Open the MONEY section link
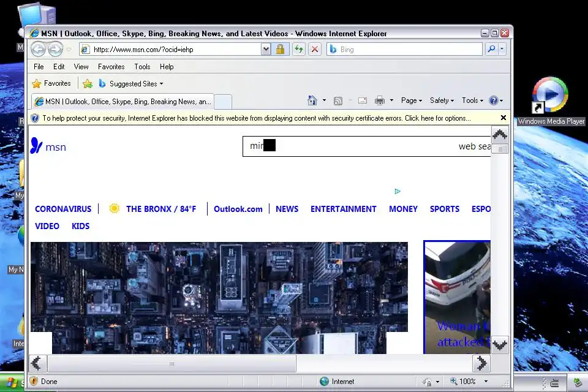 [403, 209]
